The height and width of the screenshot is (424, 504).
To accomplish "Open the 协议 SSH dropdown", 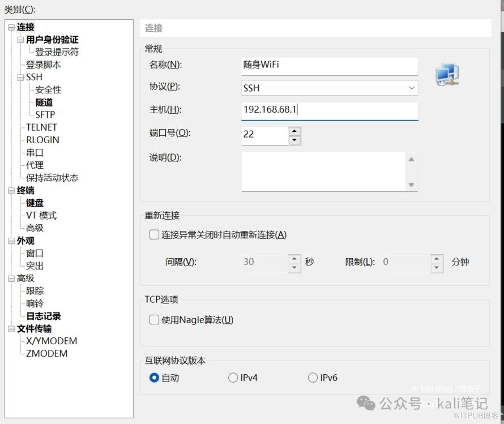I will [411, 88].
